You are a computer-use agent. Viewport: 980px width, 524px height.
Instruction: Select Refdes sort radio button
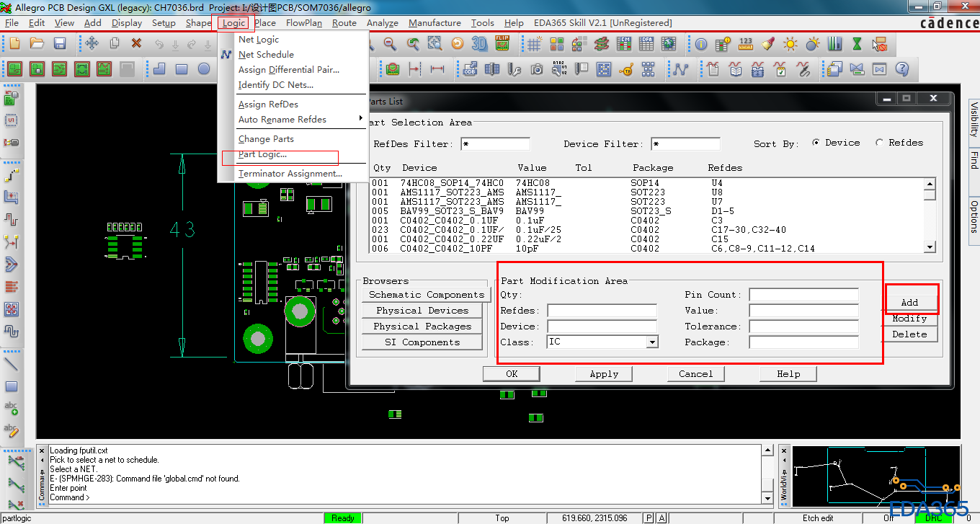pos(879,143)
